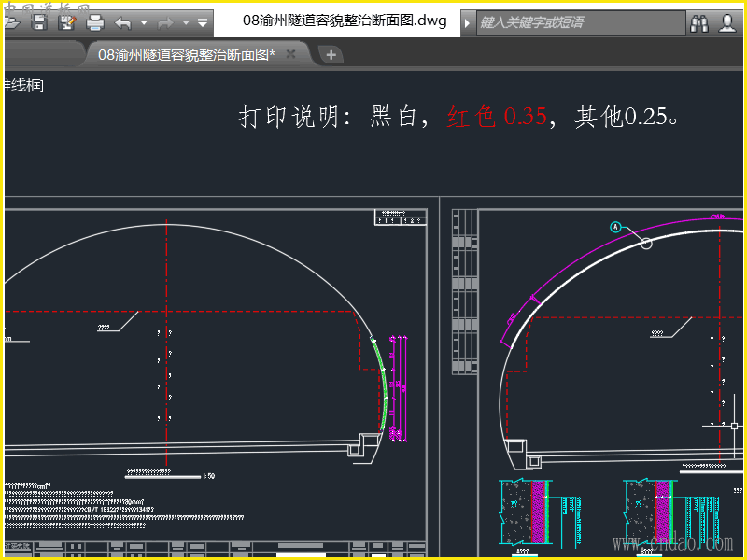The image size is (747, 560).
Task: Click the green arc segment on tunnel wall
Action: pos(383,383)
